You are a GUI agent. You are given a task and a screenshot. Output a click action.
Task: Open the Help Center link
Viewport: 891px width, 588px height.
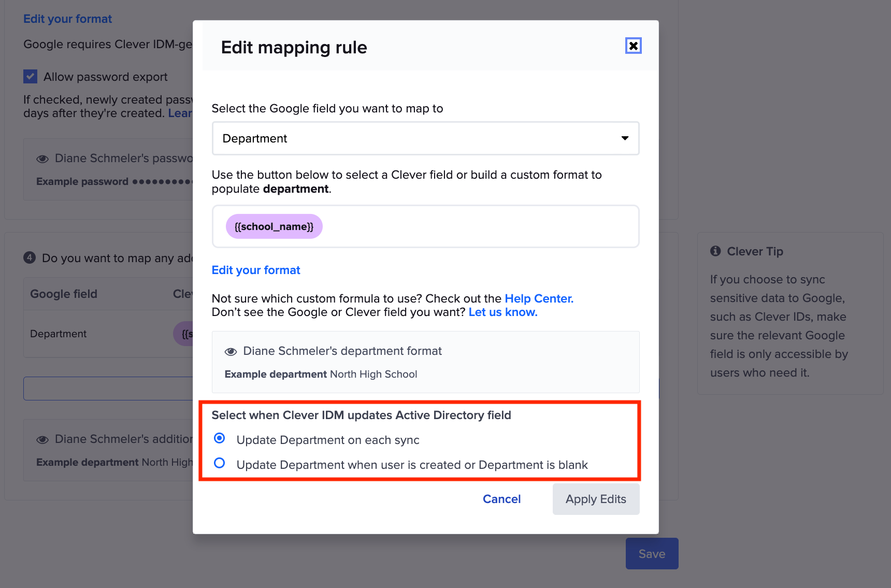[x=539, y=298]
